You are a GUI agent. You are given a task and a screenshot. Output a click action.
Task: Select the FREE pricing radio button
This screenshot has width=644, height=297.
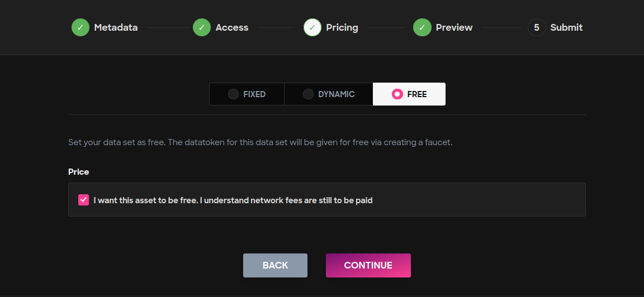pyautogui.click(x=397, y=94)
